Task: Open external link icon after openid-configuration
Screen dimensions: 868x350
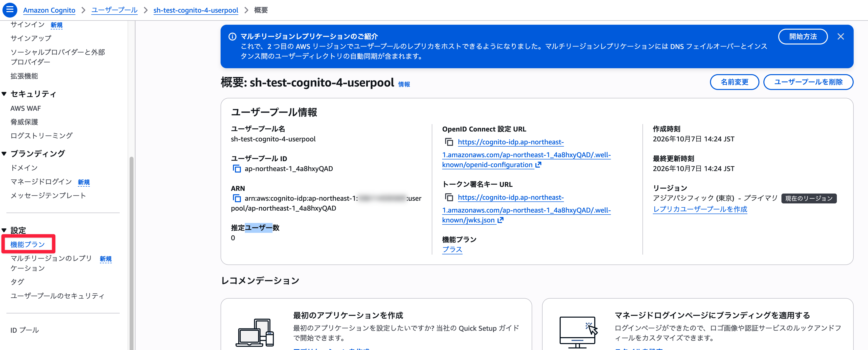Action: click(x=538, y=165)
